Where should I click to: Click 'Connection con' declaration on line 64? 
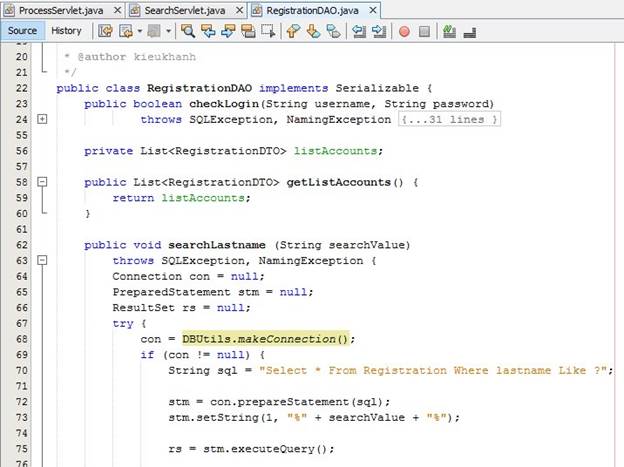(161, 276)
